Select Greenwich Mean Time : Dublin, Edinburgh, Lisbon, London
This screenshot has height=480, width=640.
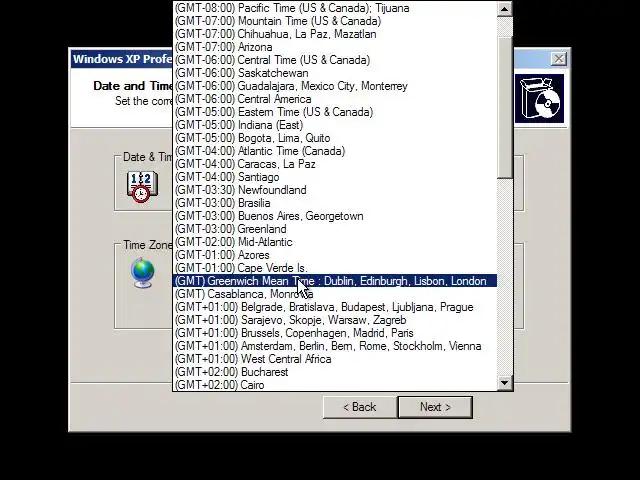pyautogui.click(x=335, y=281)
